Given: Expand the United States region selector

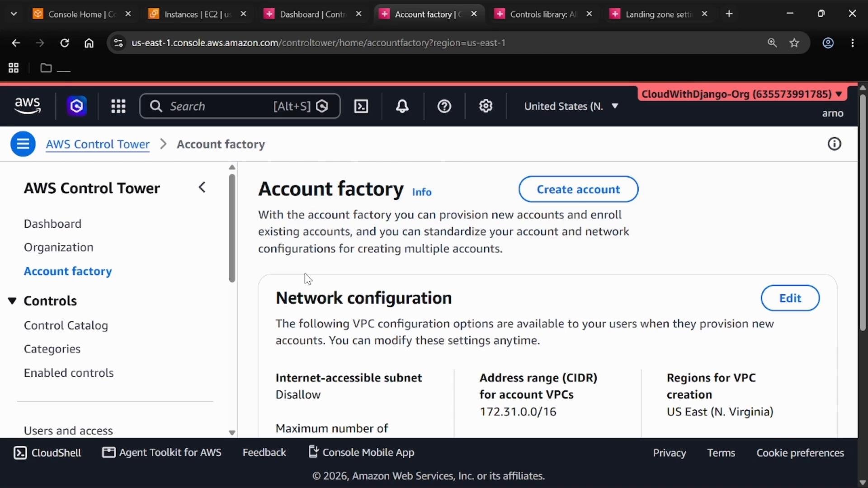Looking at the screenshot, I should [x=571, y=106].
